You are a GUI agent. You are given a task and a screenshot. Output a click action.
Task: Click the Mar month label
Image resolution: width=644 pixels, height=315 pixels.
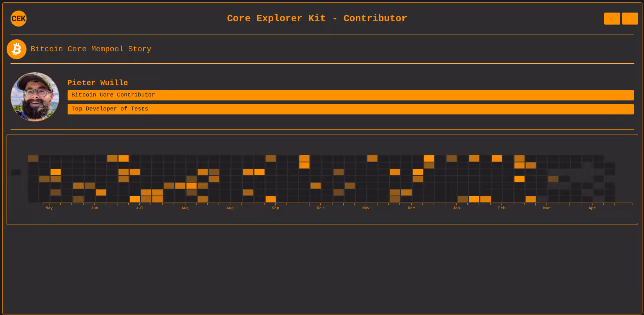(x=547, y=208)
